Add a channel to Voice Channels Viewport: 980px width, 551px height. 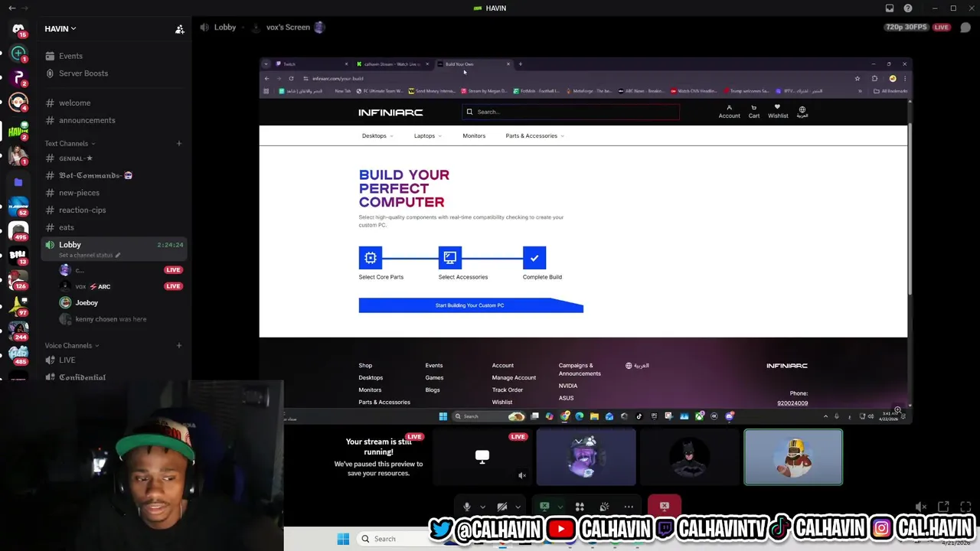click(178, 345)
